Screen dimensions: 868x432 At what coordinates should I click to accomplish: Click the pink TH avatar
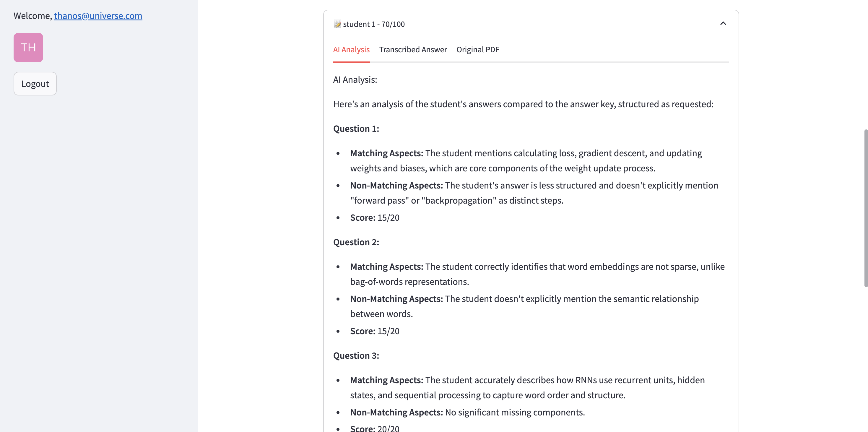pos(28,48)
